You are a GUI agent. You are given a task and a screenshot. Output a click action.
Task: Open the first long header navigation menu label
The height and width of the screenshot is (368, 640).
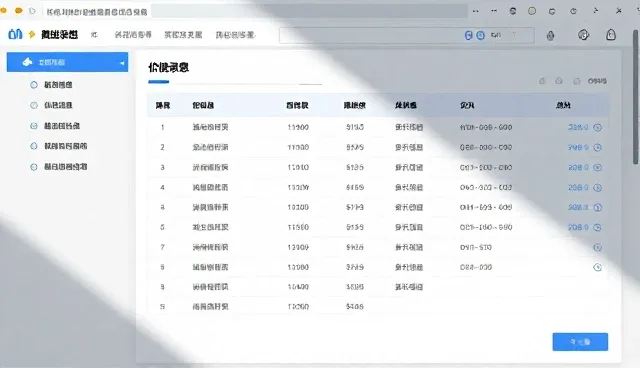133,35
